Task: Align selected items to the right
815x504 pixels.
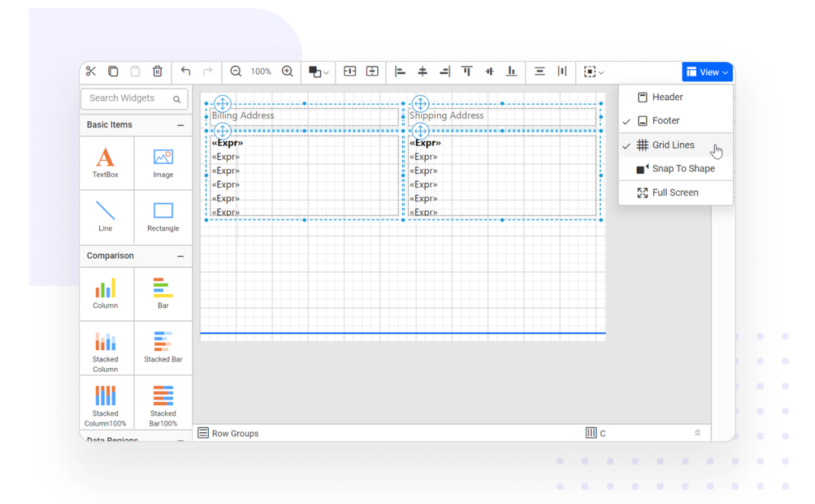Action: click(x=445, y=71)
